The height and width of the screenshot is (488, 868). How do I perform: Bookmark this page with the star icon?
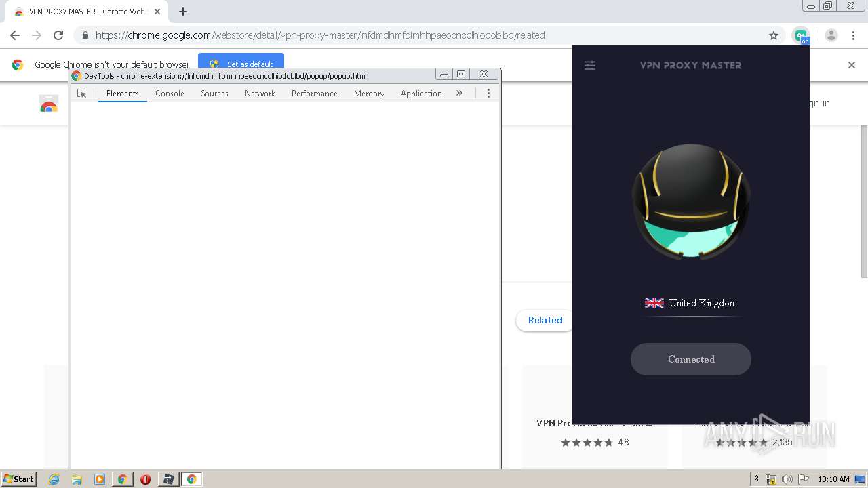tap(774, 35)
